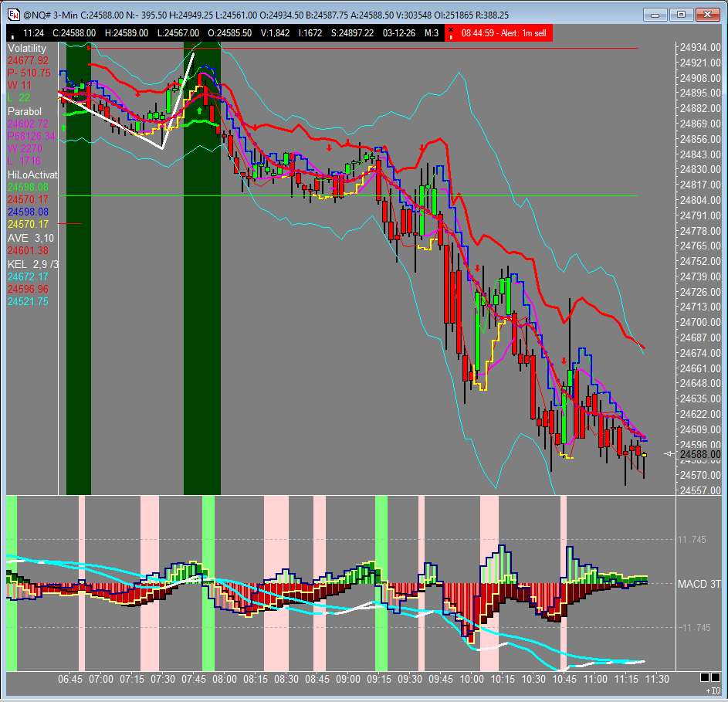Click the left black square scroll button

[704, 677]
